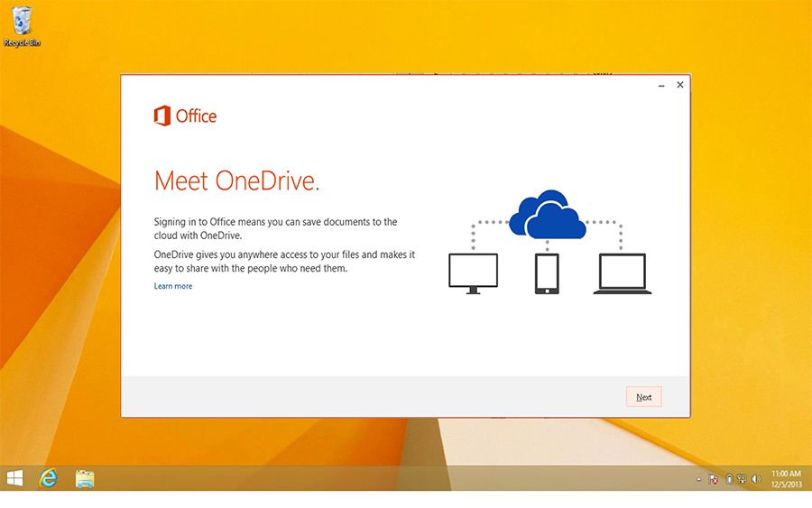Show hidden system tray icons
Screen dimensions: 812x508
tap(698, 479)
